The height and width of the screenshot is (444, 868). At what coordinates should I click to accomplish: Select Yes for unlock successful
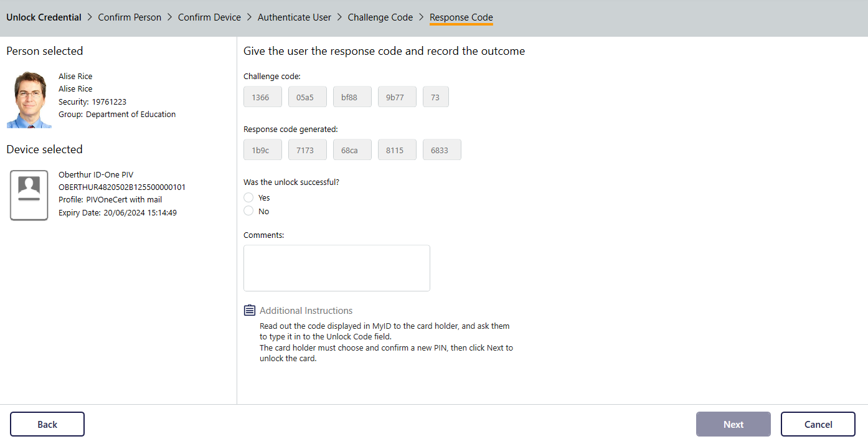pos(248,197)
